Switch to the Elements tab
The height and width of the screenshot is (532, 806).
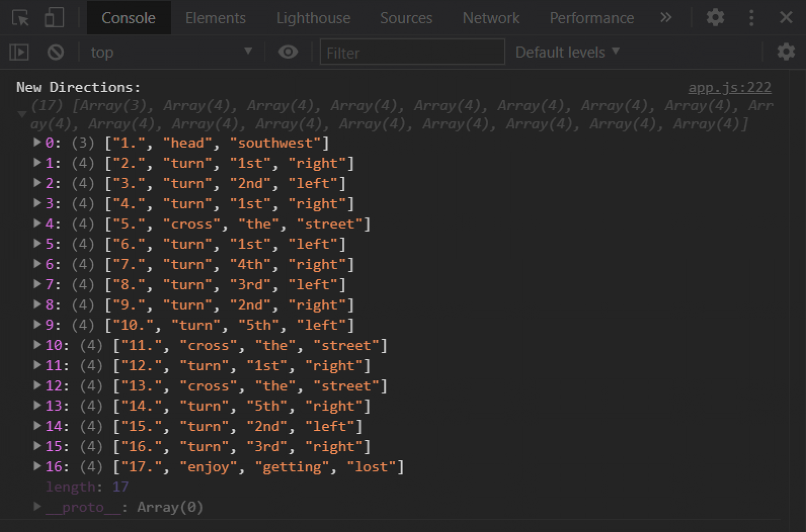pyautogui.click(x=215, y=18)
